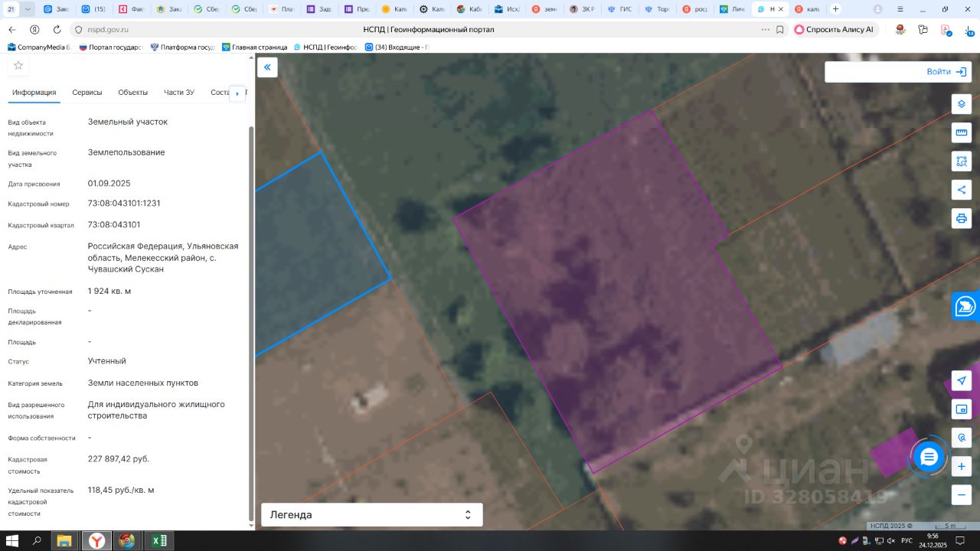Expand the Легенда panel
This screenshot has height=551, width=980.
pos(371,515)
